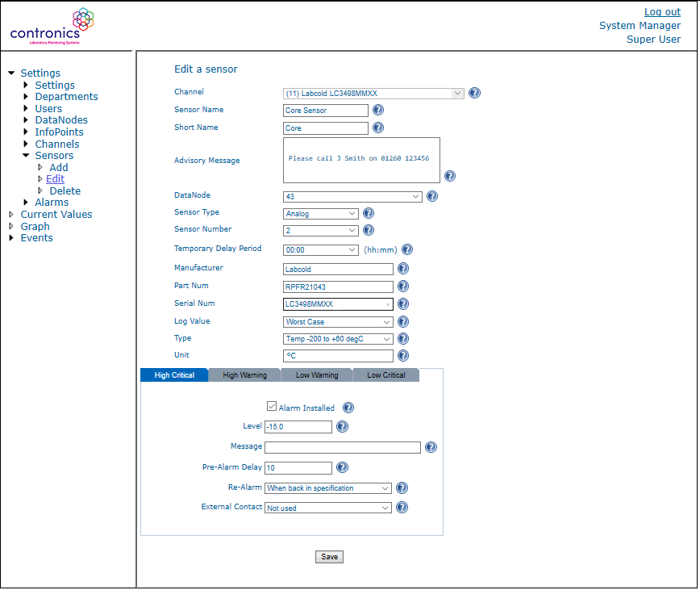
Task: Click help icon next to Serial Num
Action: (403, 304)
